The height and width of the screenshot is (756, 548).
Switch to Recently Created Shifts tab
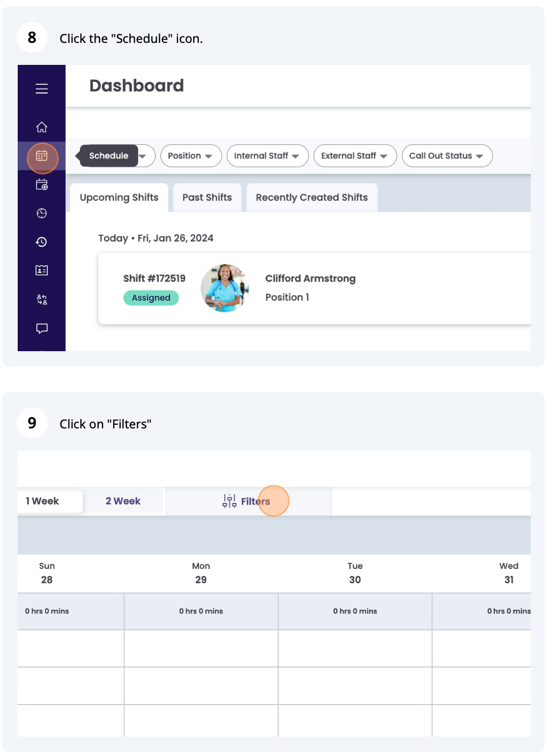coord(312,197)
